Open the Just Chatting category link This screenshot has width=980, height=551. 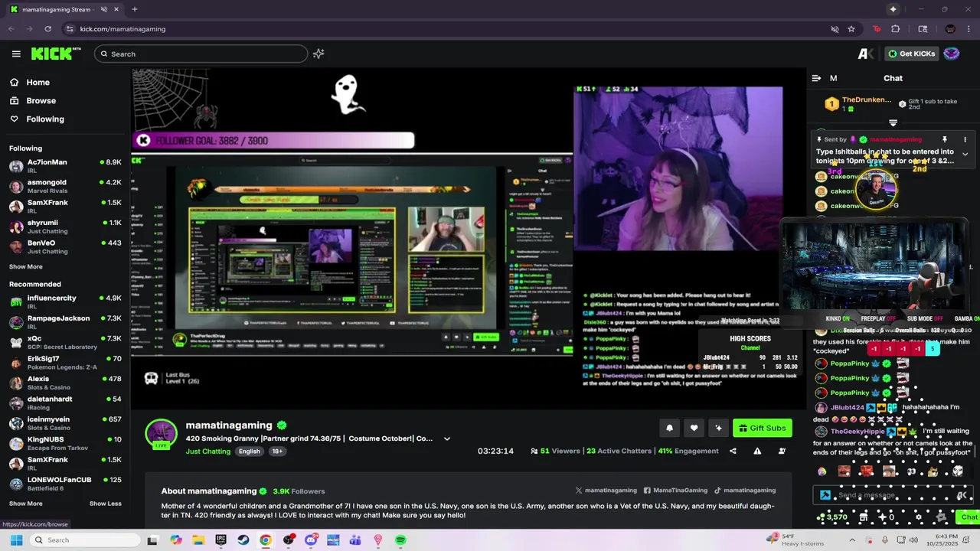pyautogui.click(x=207, y=452)
